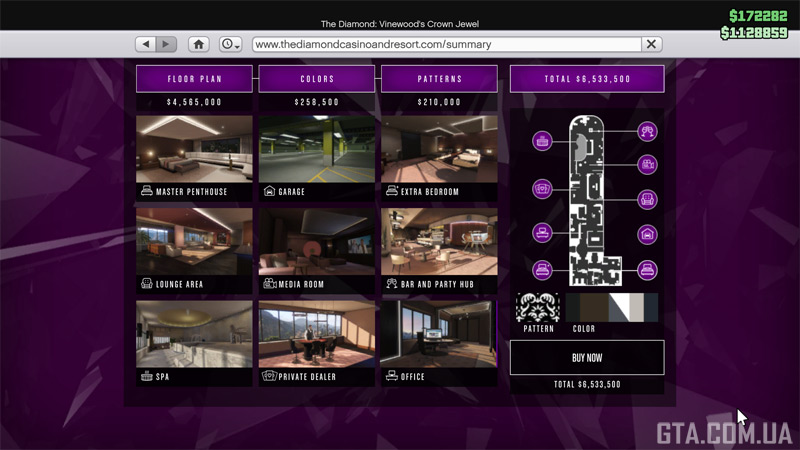Screen dimensions: 800x450
Task: Switch to the Colors tab
Action: (317, 79)
